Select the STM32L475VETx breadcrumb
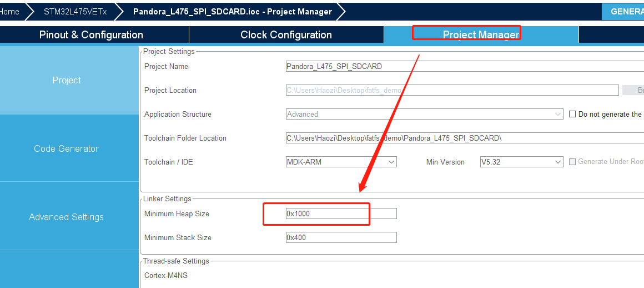644x288 pixels. (75, 12)
